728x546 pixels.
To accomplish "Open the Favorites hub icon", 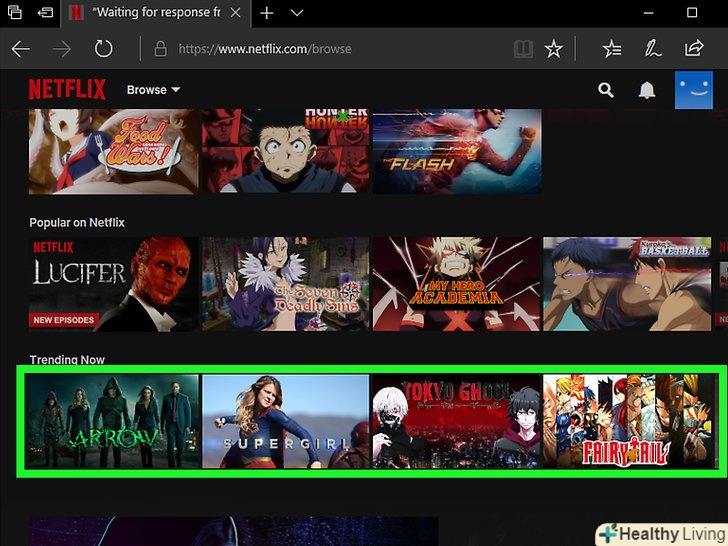I will point(612,49).
